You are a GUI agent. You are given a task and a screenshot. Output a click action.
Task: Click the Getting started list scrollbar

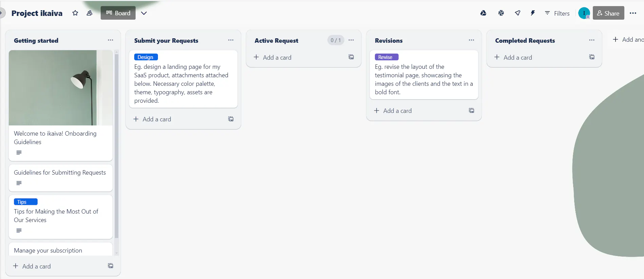[117, 146]
